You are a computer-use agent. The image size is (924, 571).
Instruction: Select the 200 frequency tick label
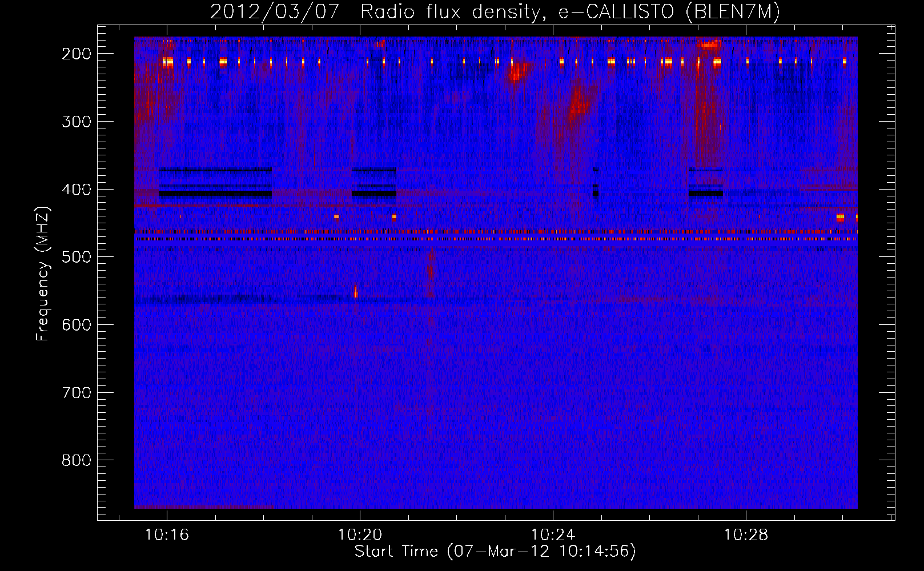tap(77, 54)
